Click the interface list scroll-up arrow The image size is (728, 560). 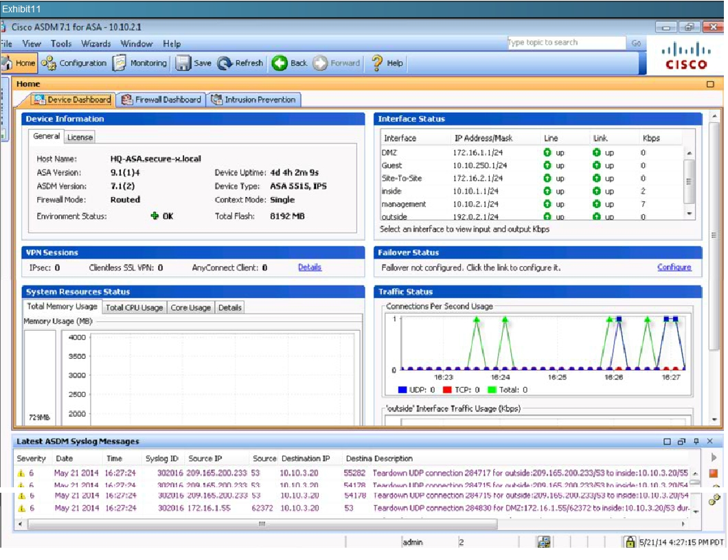pos(689,152)
